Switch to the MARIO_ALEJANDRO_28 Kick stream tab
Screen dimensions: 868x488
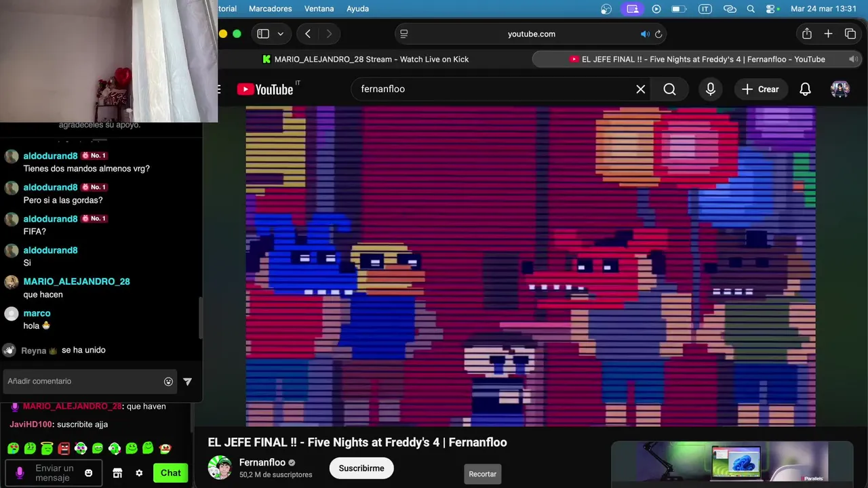[x=366, y=59]
